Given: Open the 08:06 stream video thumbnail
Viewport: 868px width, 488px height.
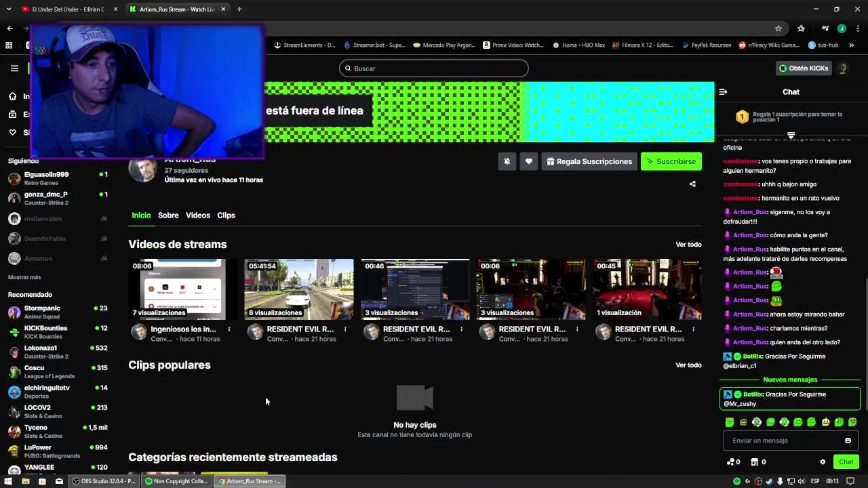Looking at the screenshot, I should [183, 289].
